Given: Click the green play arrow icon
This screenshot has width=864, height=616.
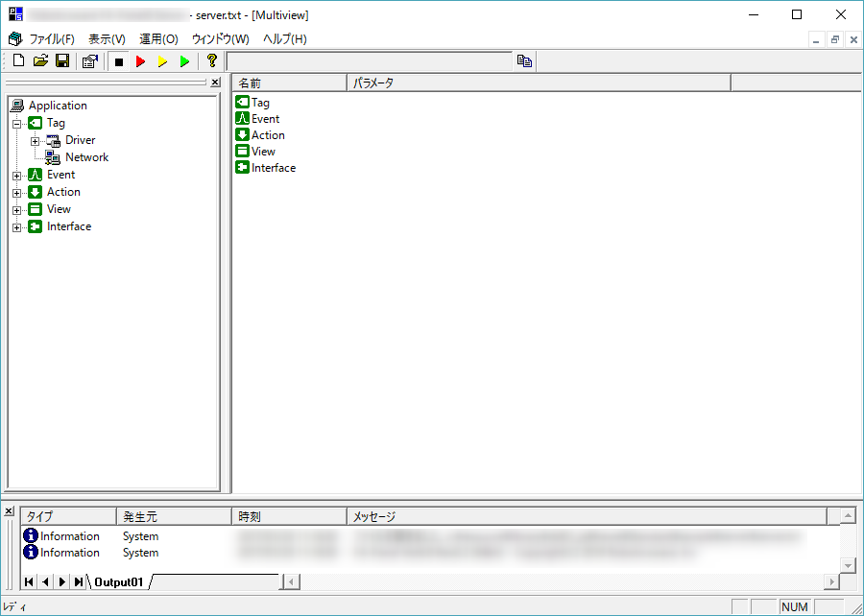Looking at the screenshot, I should [x=184, y=61].
